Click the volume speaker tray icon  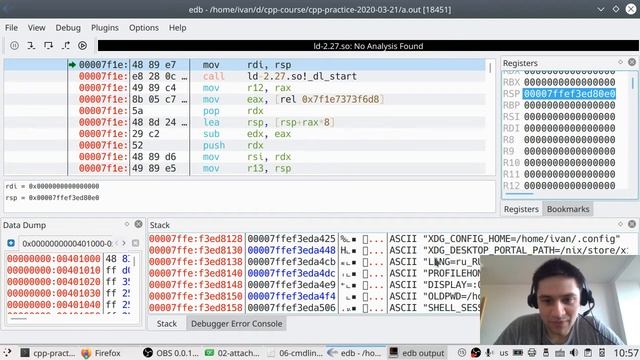tap(573, 353)
